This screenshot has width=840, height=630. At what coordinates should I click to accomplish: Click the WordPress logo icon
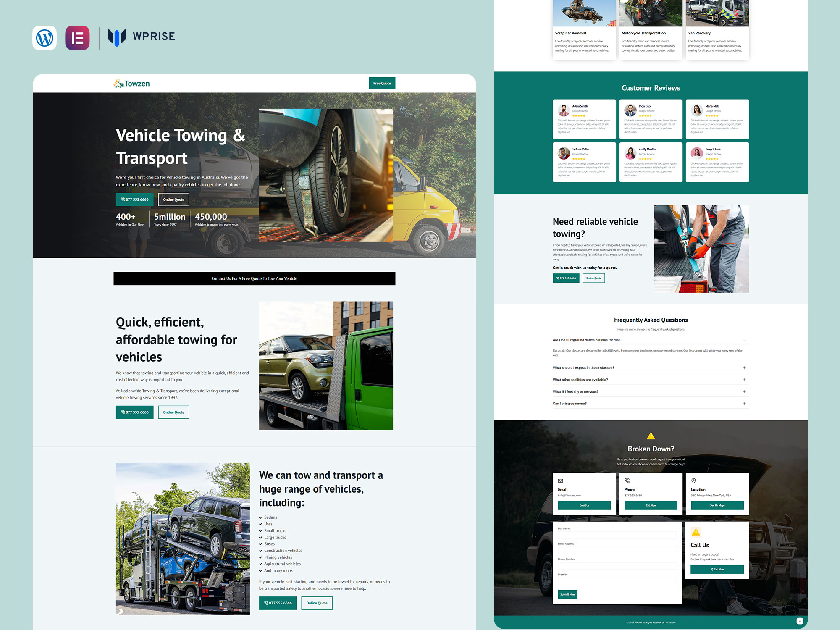(x=45, y=38)
